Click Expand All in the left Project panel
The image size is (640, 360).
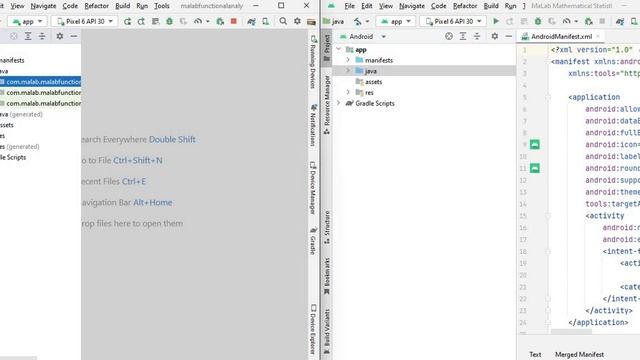point(28,36)
